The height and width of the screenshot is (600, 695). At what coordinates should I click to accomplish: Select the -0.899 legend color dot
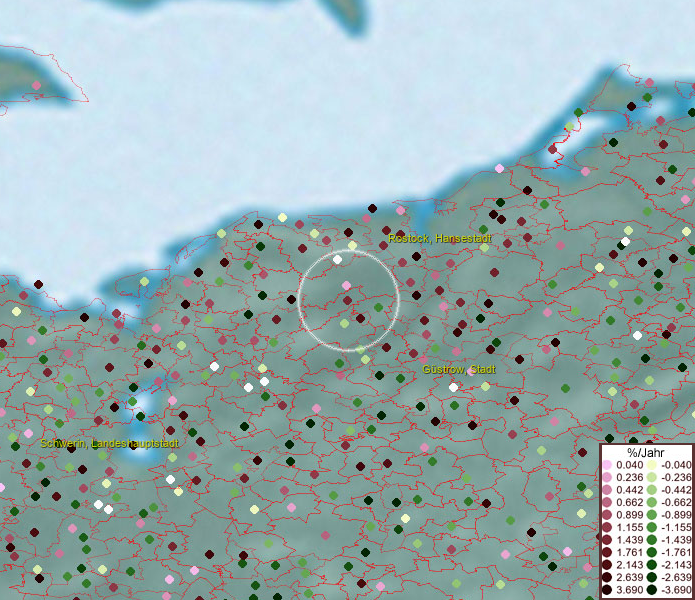point(652,515)
